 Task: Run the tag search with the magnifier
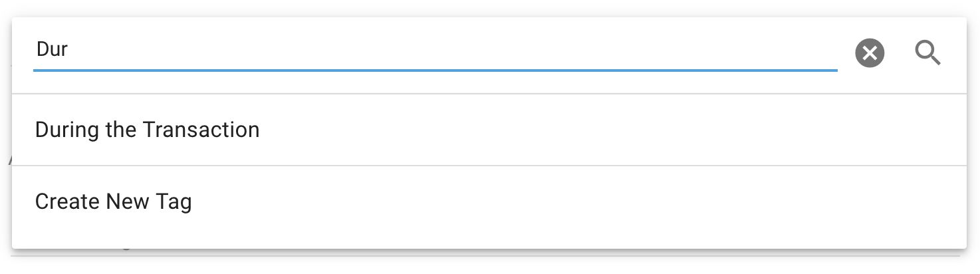pos(927,53)
